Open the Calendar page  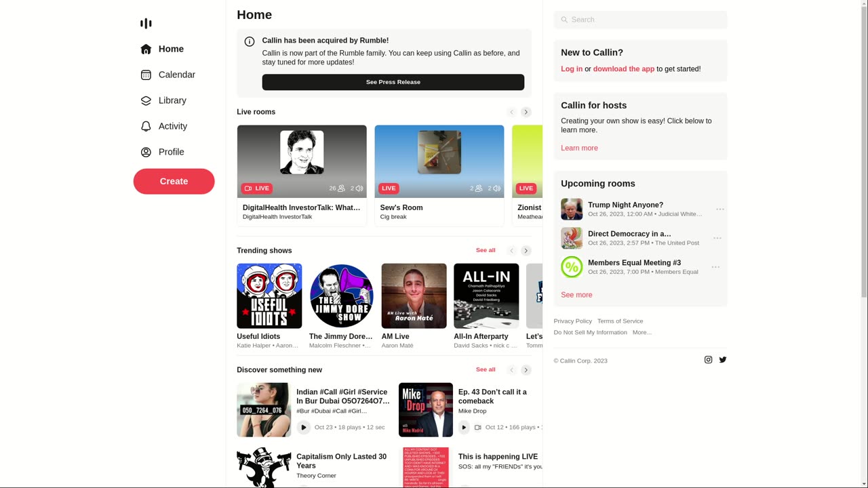[168, 75]
